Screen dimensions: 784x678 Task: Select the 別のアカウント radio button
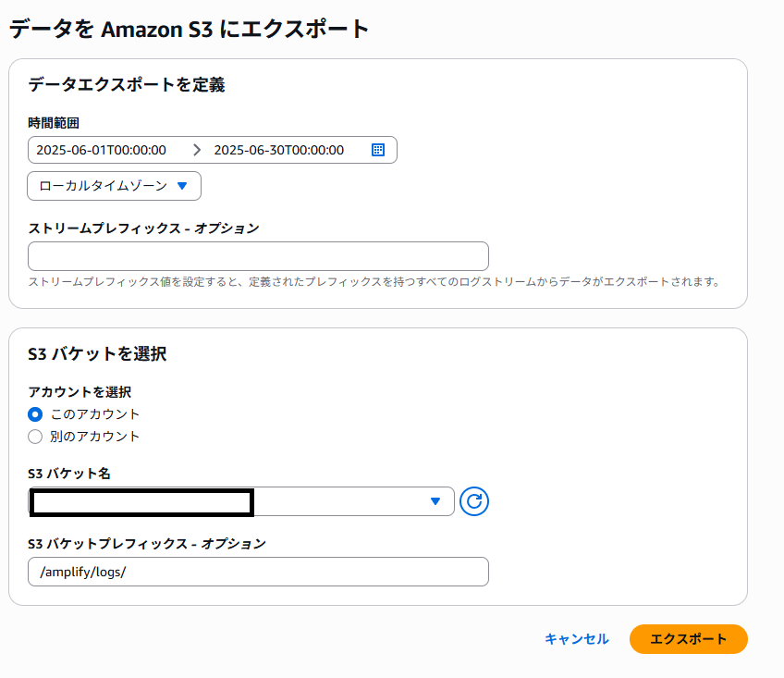(x=36, y=437)
